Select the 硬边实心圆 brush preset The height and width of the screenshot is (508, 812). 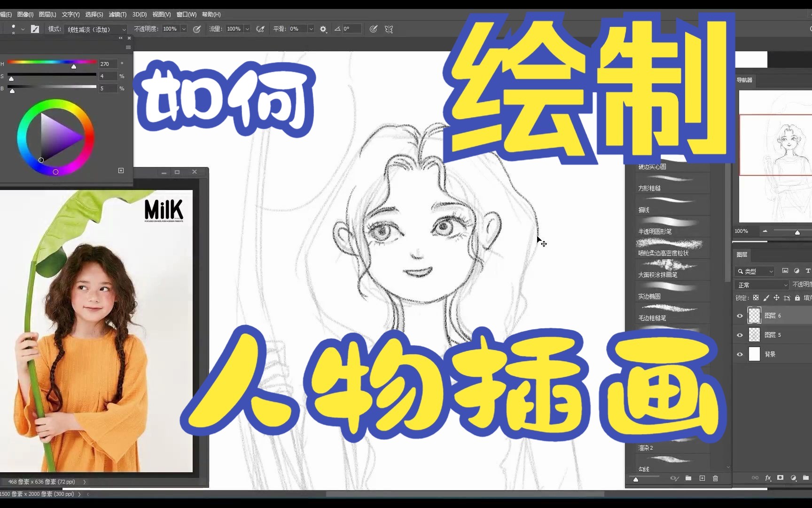pyautogui.click(x=652, y=166)
